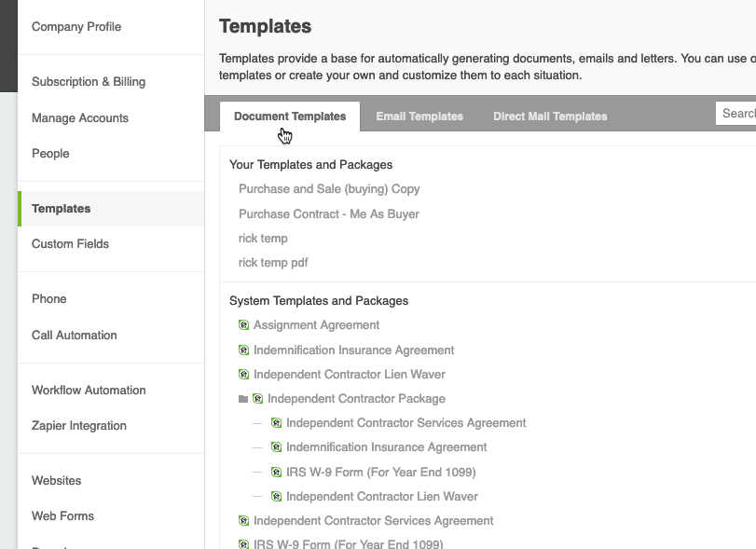Screen dimensions: 756x549
Task: Switch to the Email Templates tab
Action: click(419, 117)
